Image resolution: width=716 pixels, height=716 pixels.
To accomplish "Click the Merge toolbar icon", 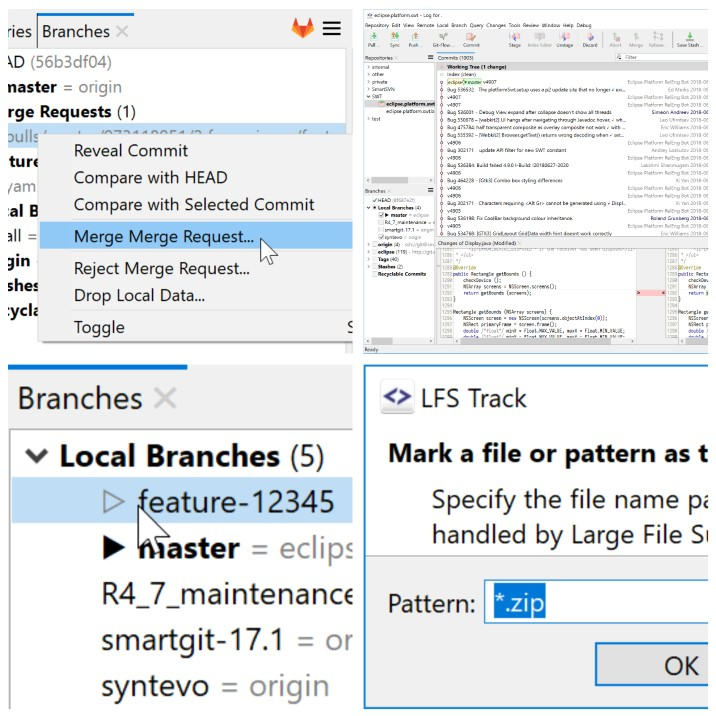I will click(x=636, y=37).
